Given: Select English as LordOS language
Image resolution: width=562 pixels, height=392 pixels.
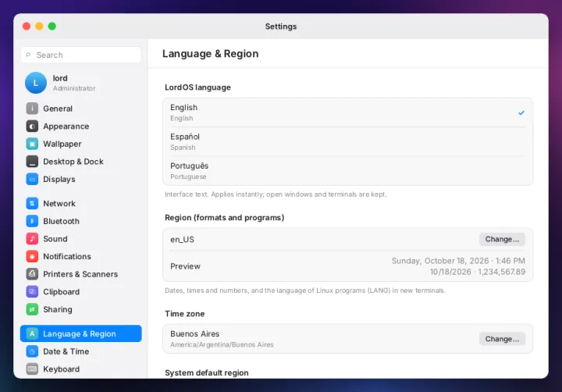Looking at the screenshot, I should coord(347,112).
